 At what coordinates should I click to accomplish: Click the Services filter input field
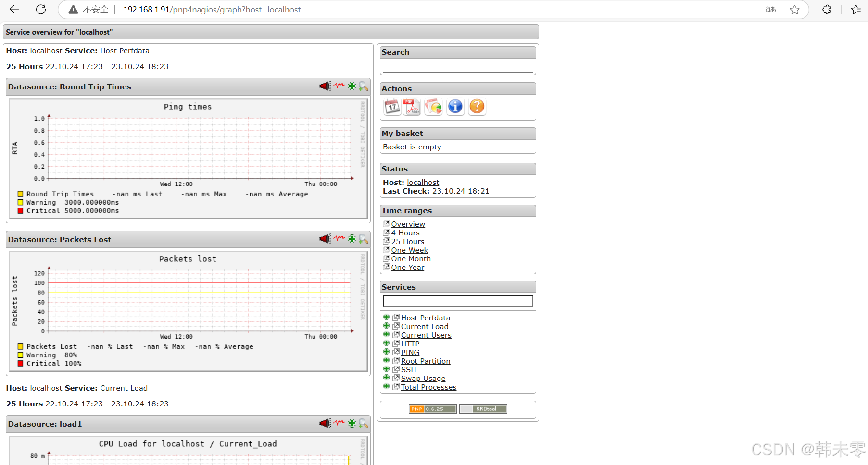tap(458, 301)
